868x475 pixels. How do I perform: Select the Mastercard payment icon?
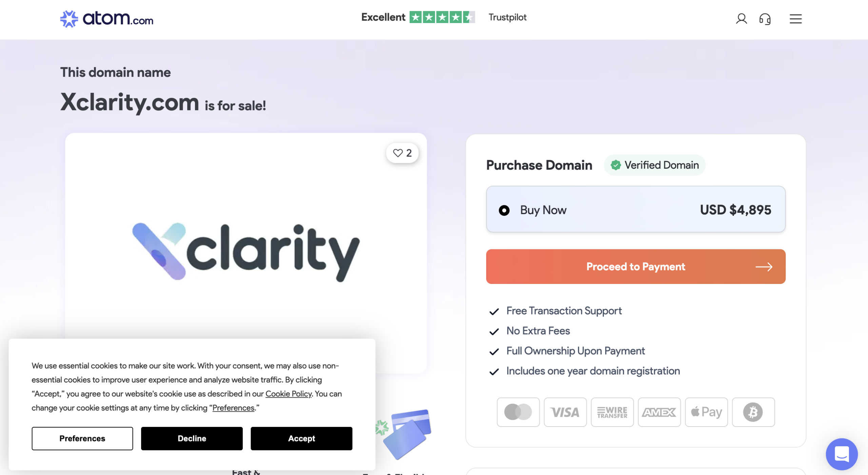point(518,412)
